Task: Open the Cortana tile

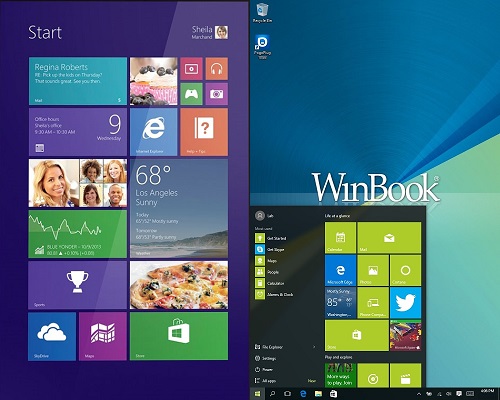Action: [406, 270]
